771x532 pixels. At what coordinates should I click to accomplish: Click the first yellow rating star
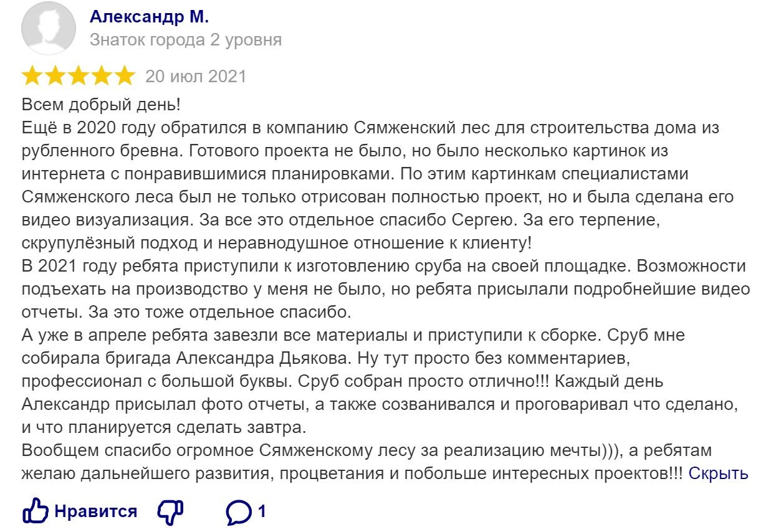33,76
